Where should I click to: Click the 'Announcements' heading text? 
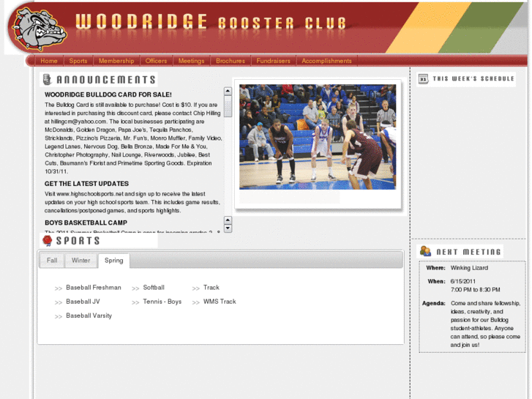tap(106, 80)
